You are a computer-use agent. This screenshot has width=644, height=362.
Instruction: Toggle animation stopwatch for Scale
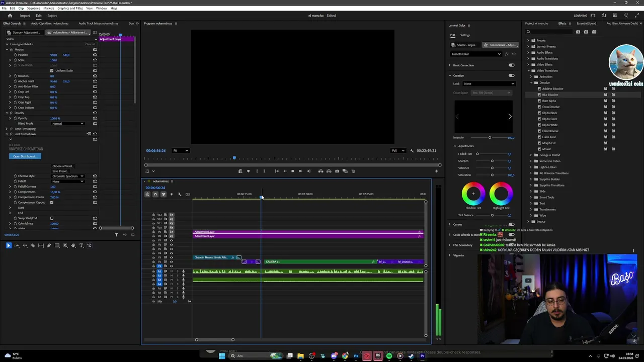tap(15, 60)
